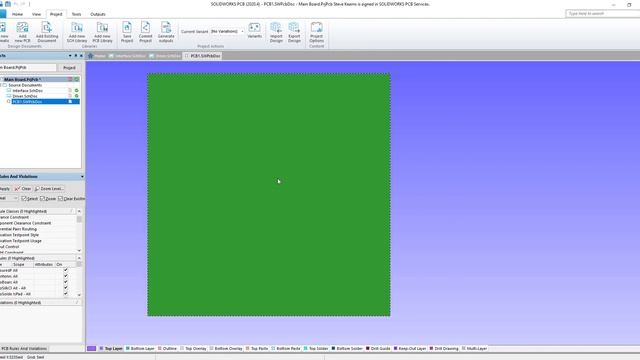
Task: Click the Top Layer color square
Action: point(102,349)
